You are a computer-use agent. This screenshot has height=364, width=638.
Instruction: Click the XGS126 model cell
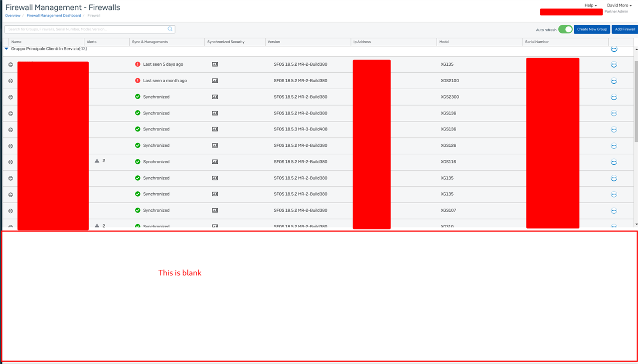pos(448,145)
